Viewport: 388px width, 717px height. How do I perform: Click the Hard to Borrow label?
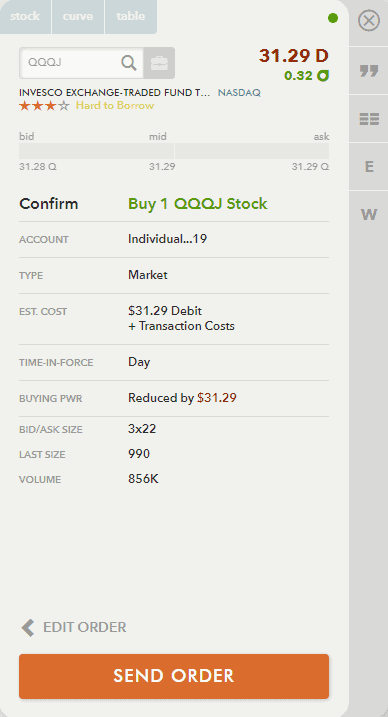(115, 106)
